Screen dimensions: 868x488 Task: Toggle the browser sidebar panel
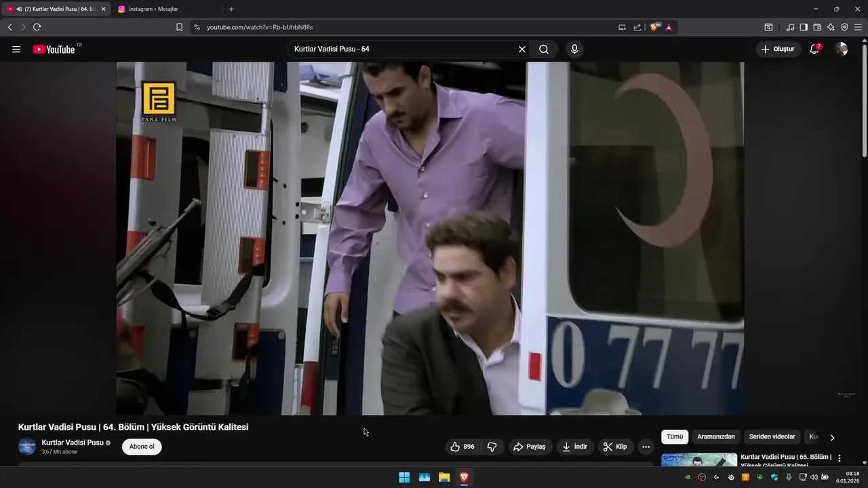pos(804,27)
